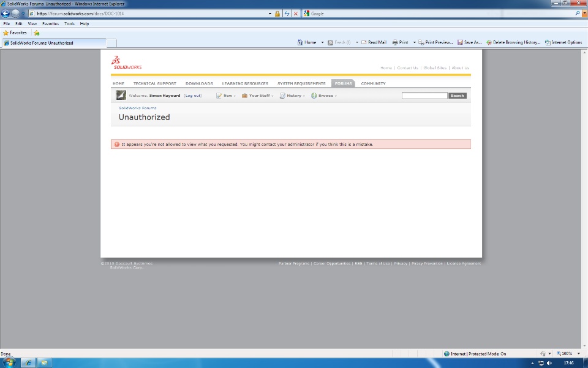The height and width of the screenshot is (368, 588).
Task: Click the browser Forward arrow button
Action: click(15, 13)
